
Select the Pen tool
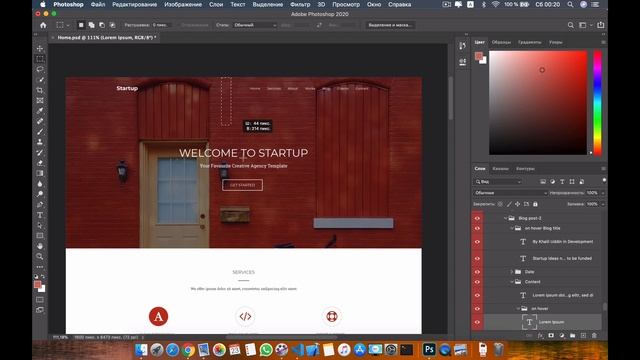40,204
